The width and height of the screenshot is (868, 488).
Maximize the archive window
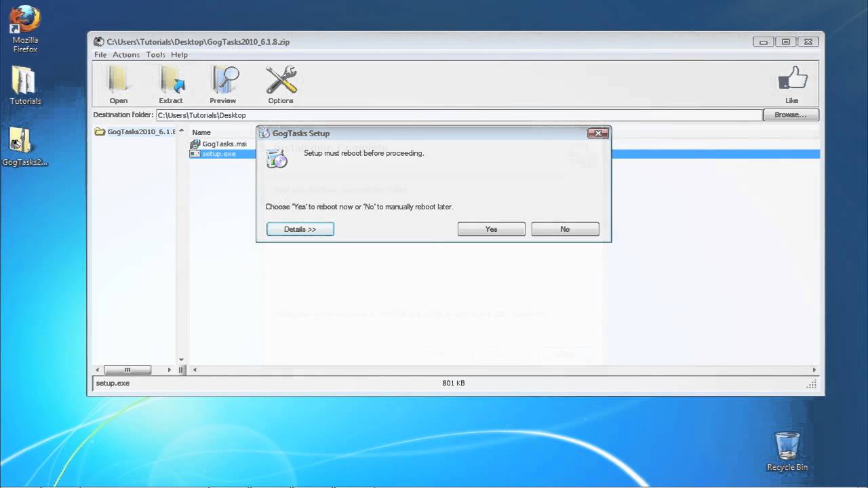coord(786,42)
